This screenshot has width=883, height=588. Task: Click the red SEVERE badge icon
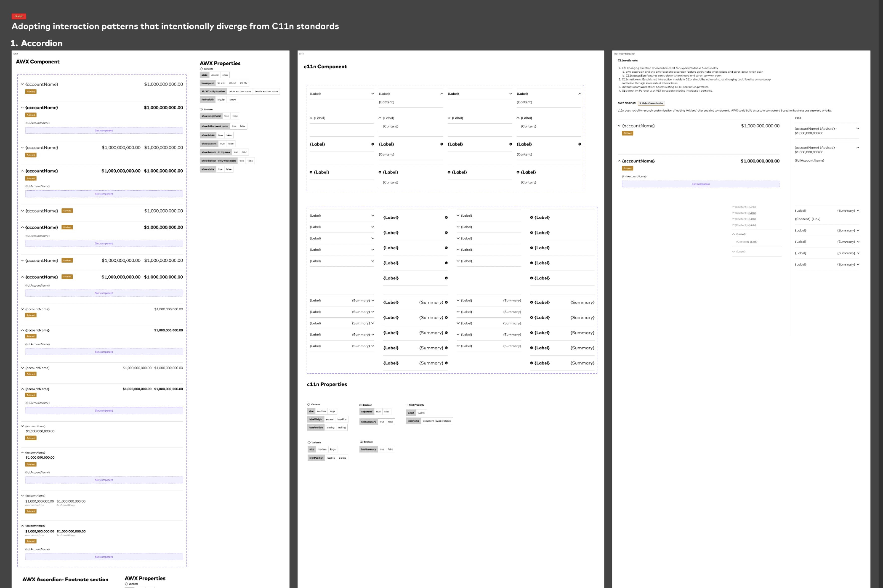19,16
